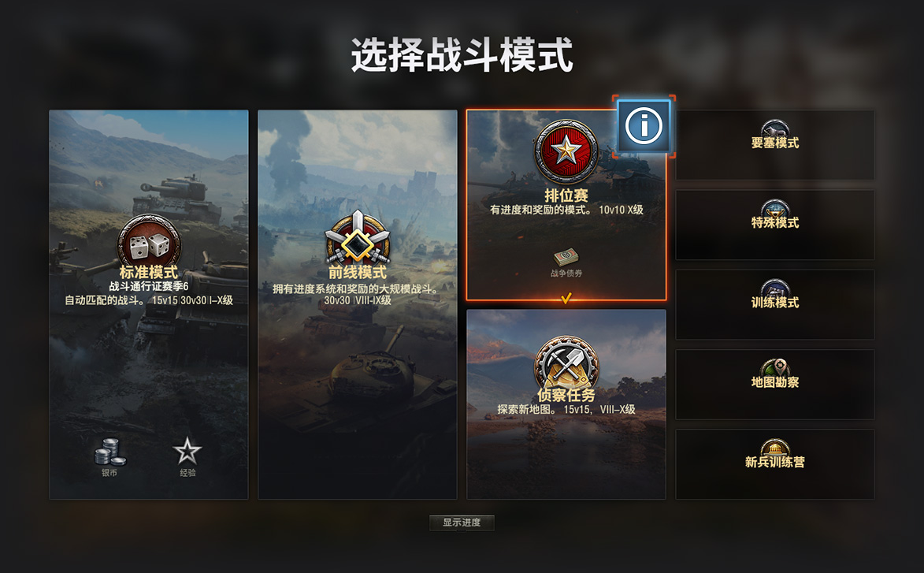Open 地图勘察 map reconnaissance
The image size is (924, 573).
pyautogui.click(x=775, y=385)
